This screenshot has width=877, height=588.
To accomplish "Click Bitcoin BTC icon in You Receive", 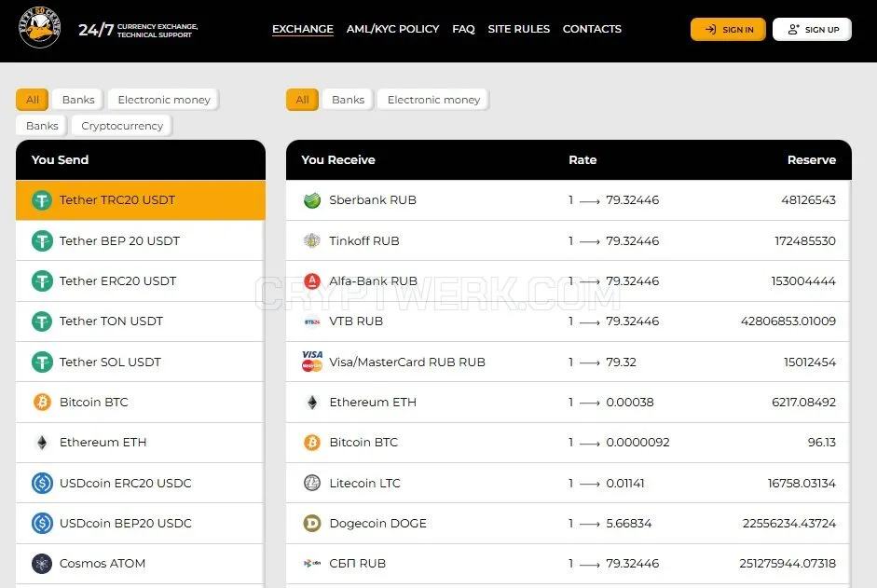I will click(x=312, y=443).
